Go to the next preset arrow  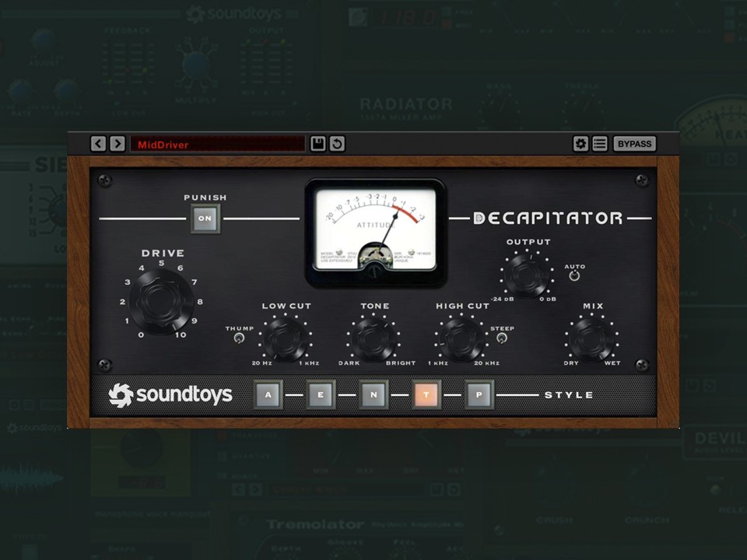117,143
